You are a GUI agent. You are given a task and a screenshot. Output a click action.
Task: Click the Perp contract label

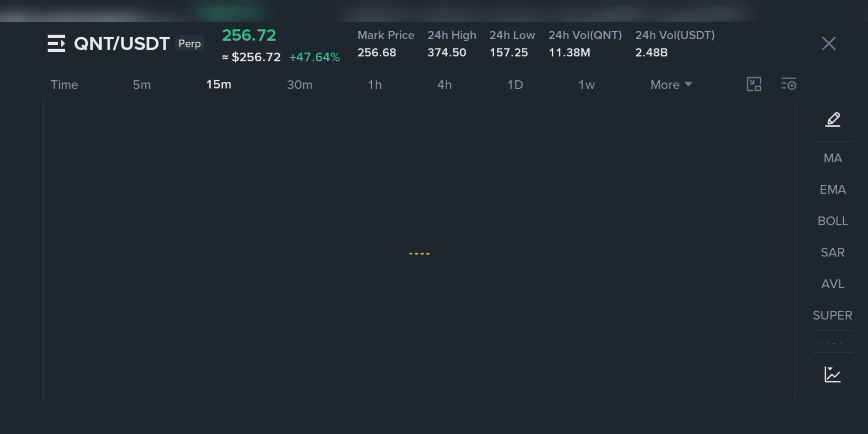coord(190,43)
